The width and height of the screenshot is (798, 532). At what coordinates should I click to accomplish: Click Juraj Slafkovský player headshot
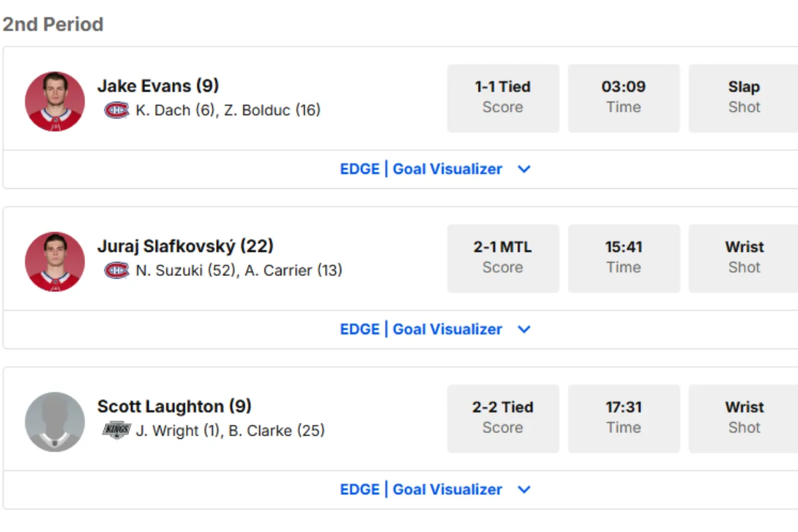[x=55, y=261]
